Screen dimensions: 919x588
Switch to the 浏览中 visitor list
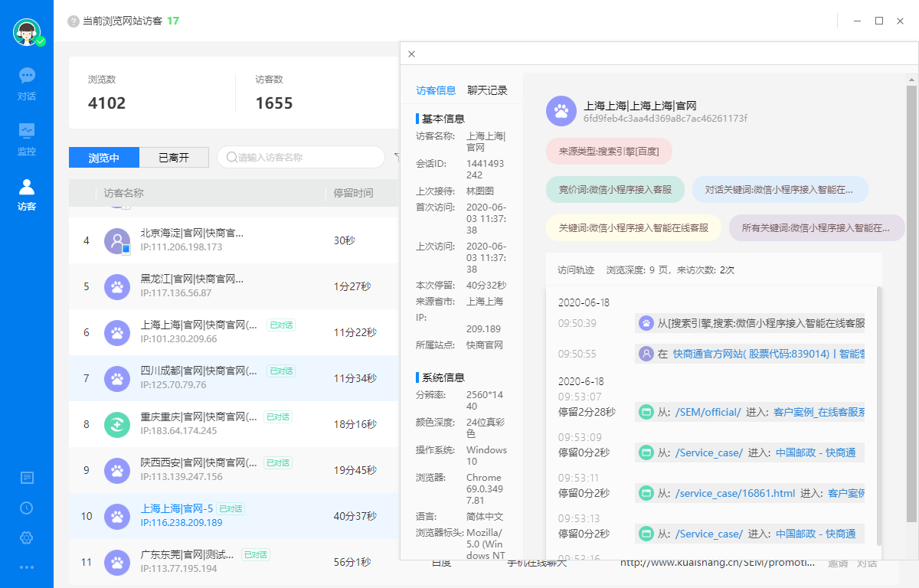pyautogui.click(x=104, y=158)
